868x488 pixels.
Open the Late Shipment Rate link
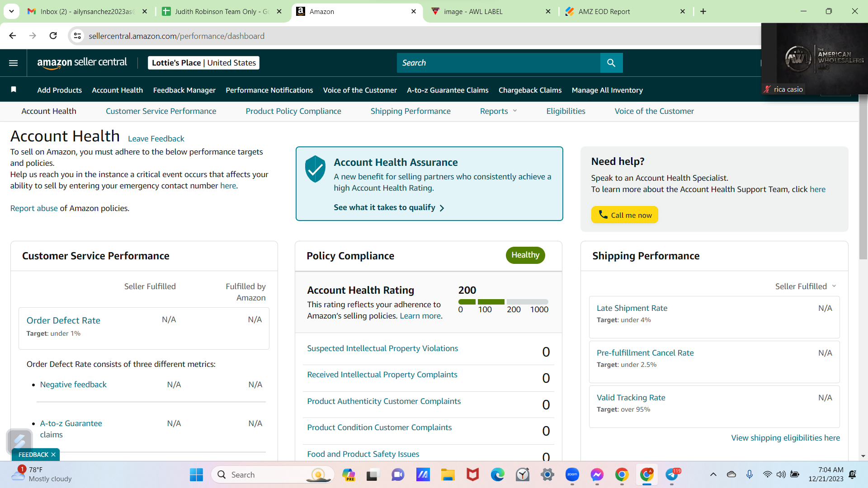pyautogui.click(x=632, y=308)
